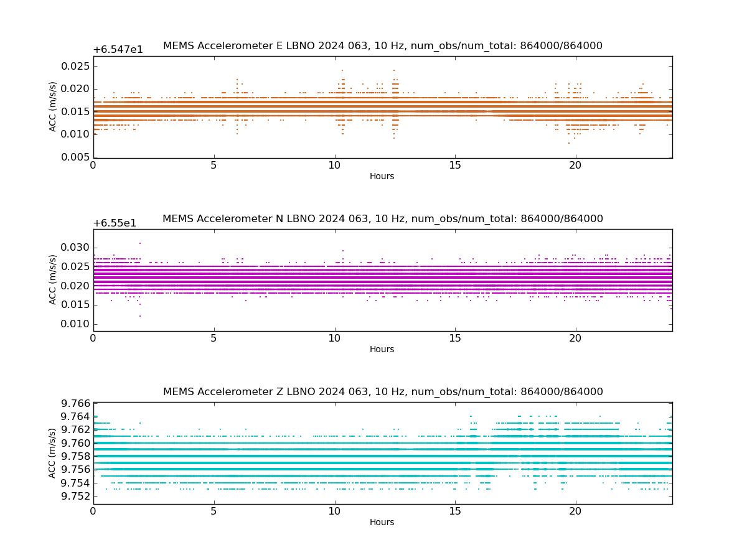Pick the 5 hour tick under the Z plot
This screenshot has width=747, height=560.
(x=214, y=512)
